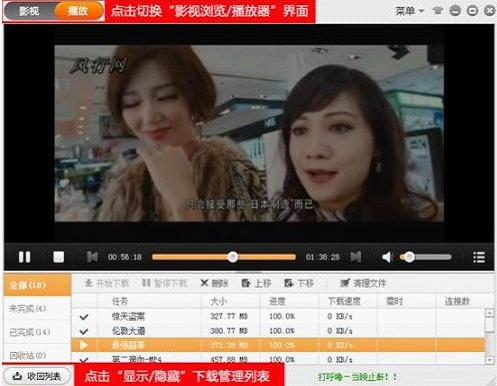Click the task list's vertical scrollbar thumb
Image resolution: width=497 pixels, height=386 pixels.
pos(489,325)
